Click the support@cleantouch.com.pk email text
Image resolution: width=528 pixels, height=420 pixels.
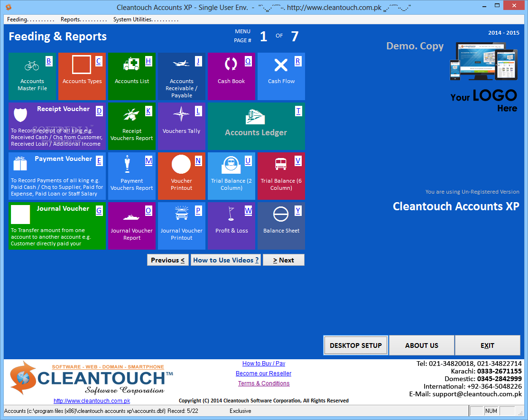[477, 394]
